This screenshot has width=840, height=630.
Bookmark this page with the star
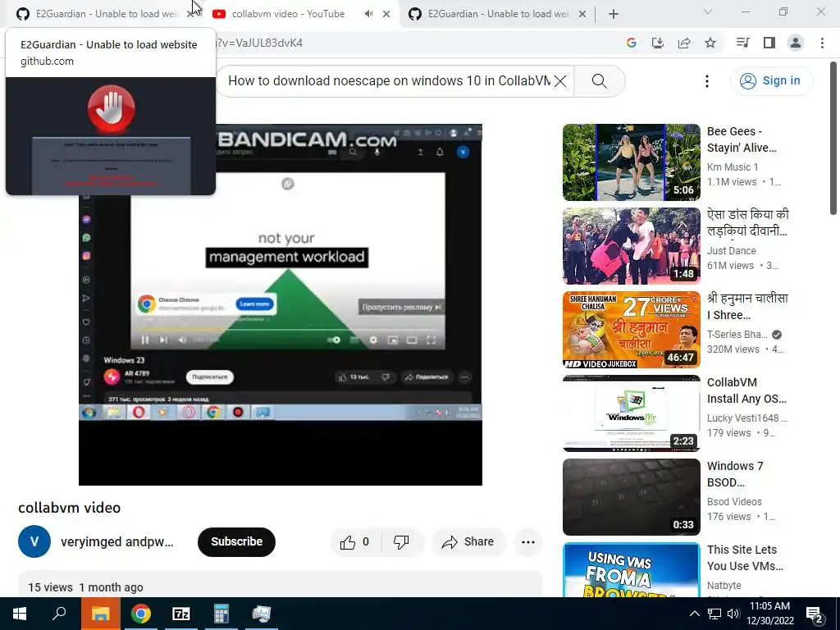pyautogui.click(x=710, y=43)
